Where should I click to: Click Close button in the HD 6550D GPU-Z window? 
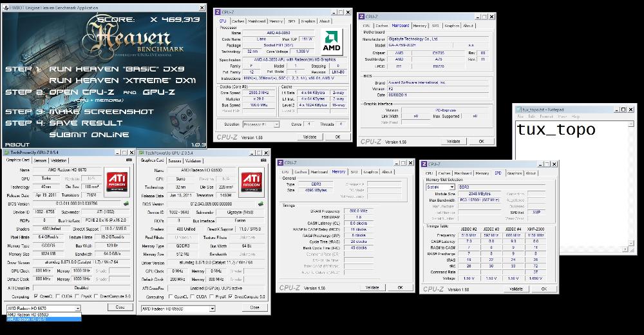(254, 307)
